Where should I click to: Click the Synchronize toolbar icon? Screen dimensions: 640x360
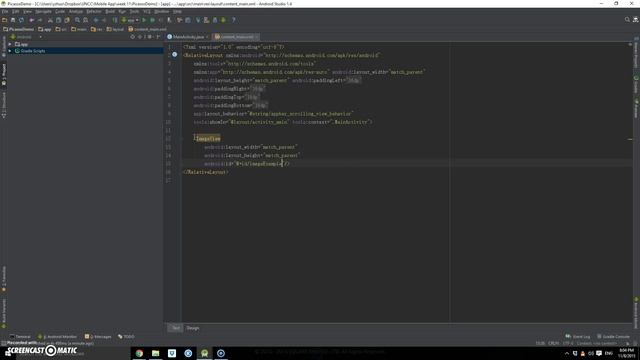coord(21,20)
